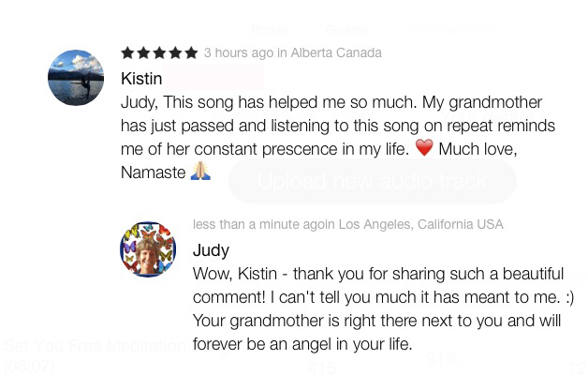This screenshot has width=588, height=375.
Task: Switch to the faded Groups tab
Action: pyautogui.click(x=346, y=31)
